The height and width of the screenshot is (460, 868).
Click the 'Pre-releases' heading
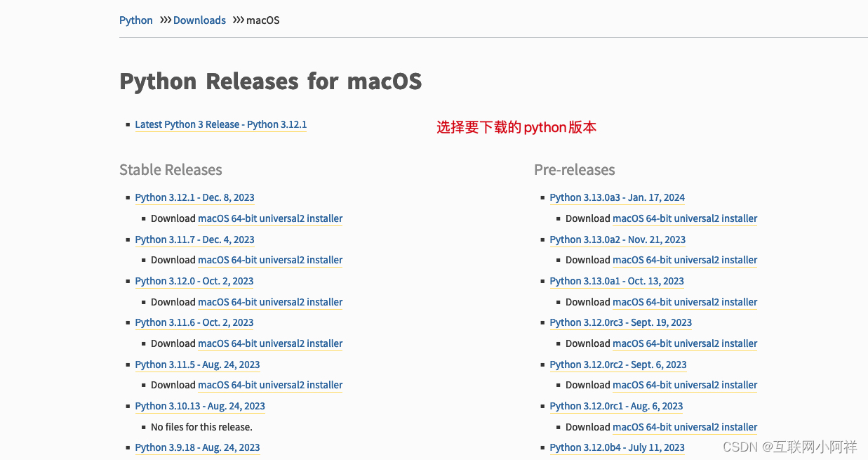click(574, 169)
